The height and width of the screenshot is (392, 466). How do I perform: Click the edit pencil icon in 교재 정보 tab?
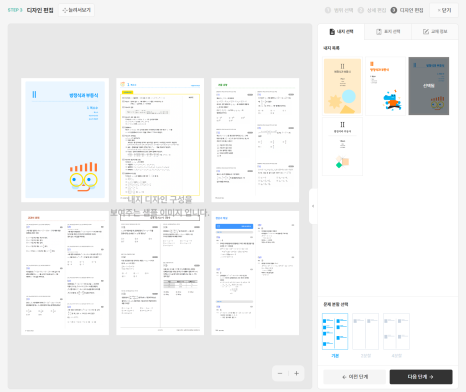pyautogui.click(x=426, y=32)
